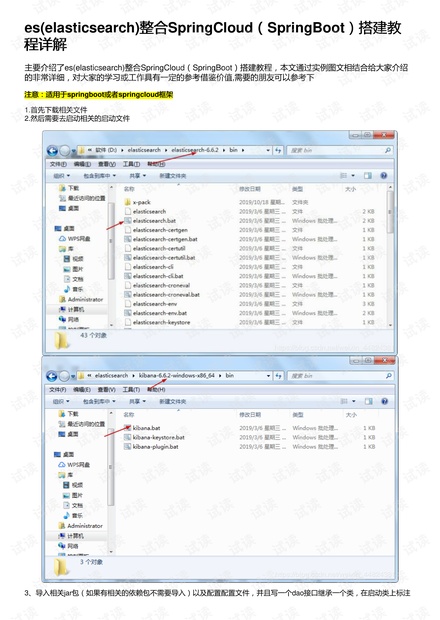
Task: Open the help icon in upper Explorer toolbar
Action: click(383, 176)
